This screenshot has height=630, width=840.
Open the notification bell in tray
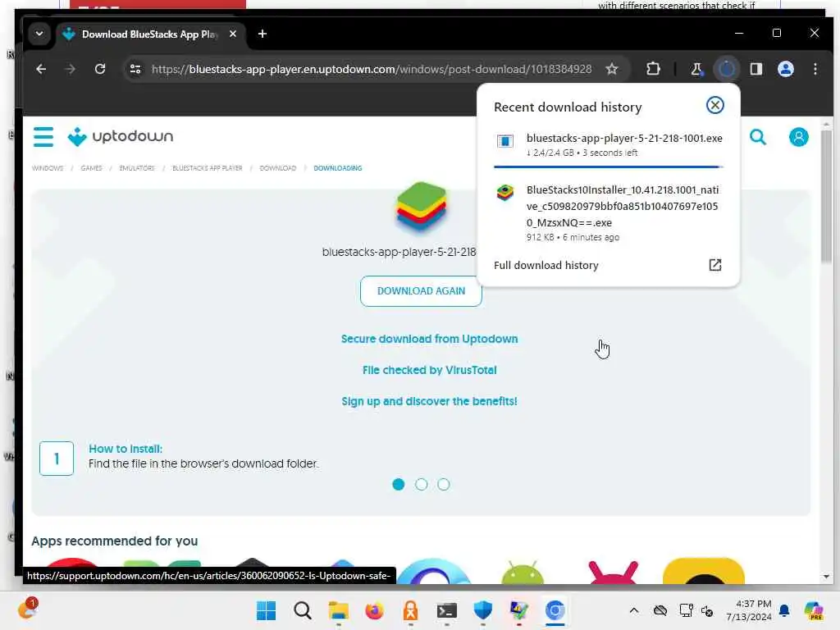pyautogui.click(x=784, y=610)
